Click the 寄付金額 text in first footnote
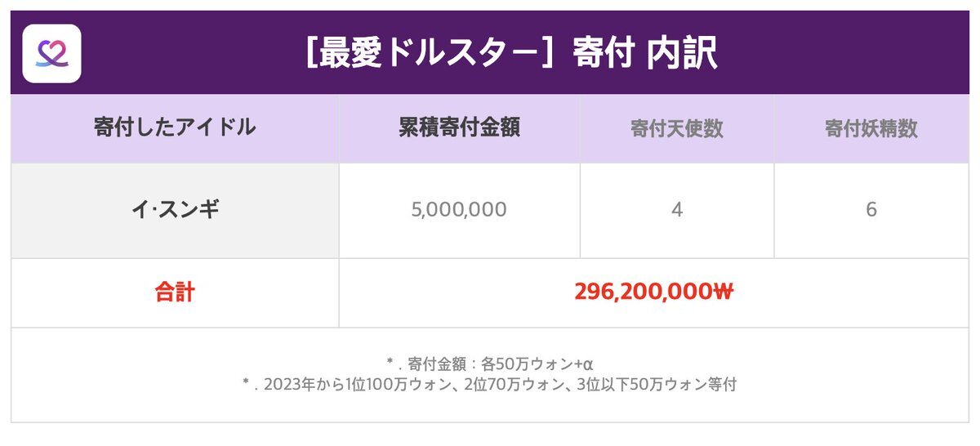Viewport: 980px width, 446px height. coord(440,363)
